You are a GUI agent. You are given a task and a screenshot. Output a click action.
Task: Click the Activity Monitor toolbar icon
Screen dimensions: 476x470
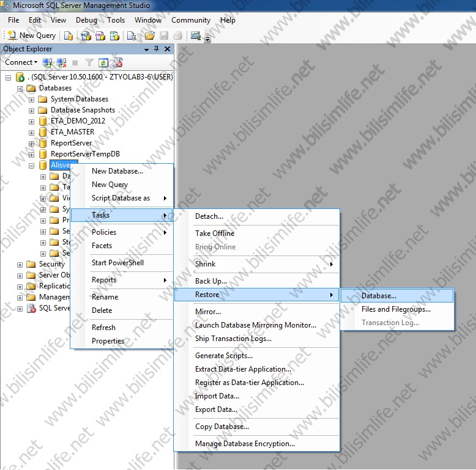pyautogui.click(x=196, y=35)
